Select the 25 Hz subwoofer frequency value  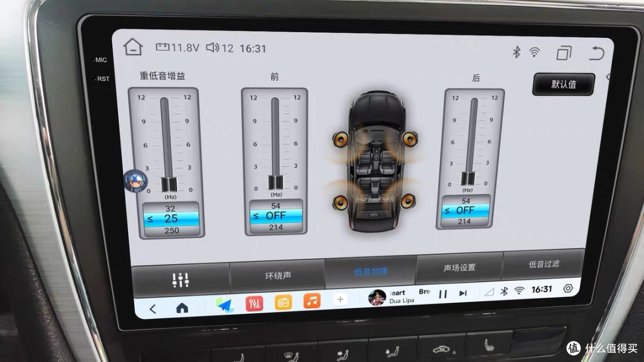(x=171, y=219)
